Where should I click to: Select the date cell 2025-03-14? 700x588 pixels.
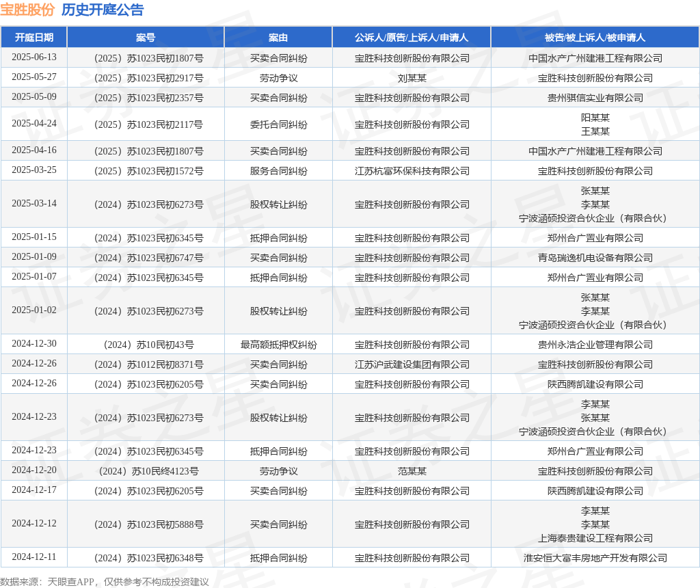[34, 203]
